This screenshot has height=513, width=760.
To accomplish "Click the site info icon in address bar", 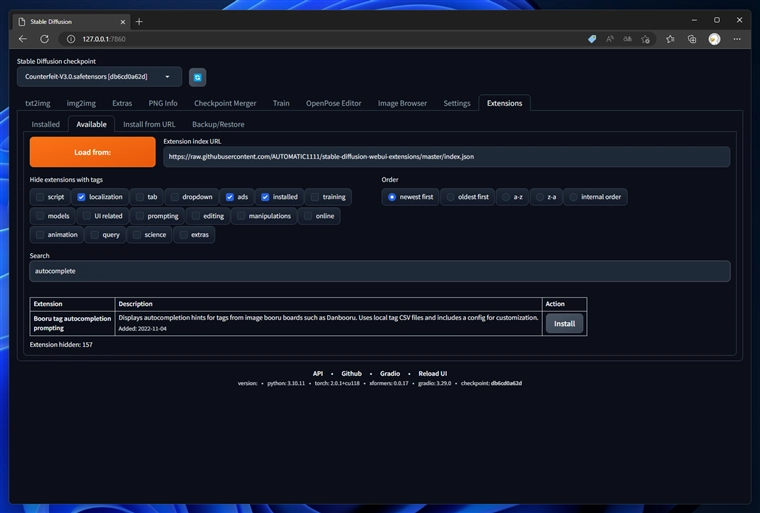I will pyautogui.click(x=71, y=39).
